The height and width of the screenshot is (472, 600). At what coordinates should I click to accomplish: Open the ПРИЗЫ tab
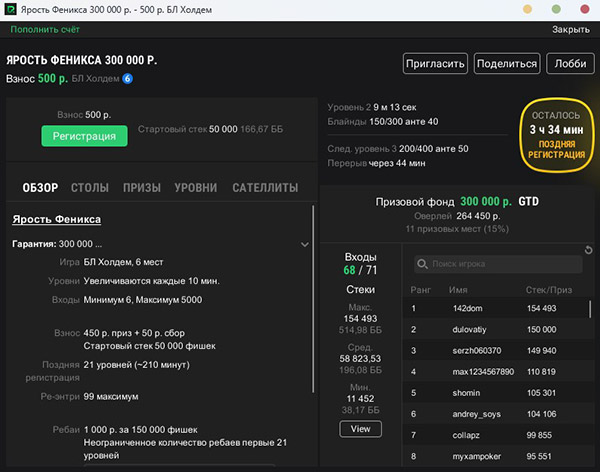click(x=142, y=188)
